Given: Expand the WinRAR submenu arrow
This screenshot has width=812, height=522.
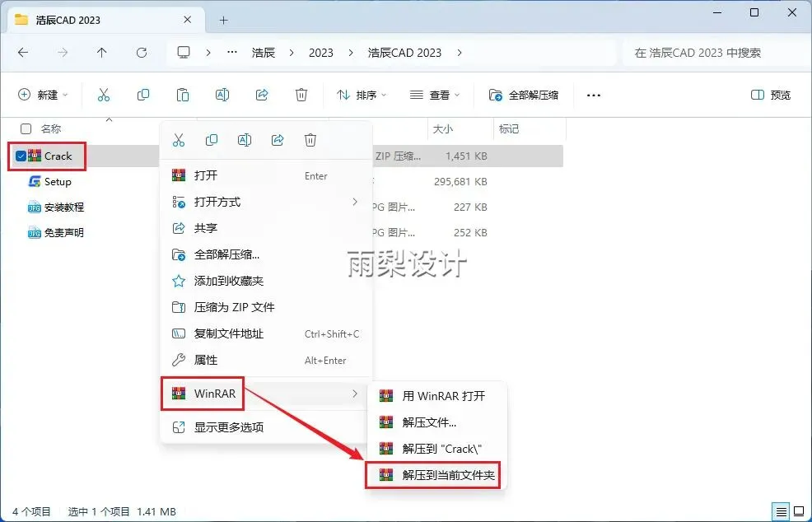Looking at the screenshot, I should [355, 394].
